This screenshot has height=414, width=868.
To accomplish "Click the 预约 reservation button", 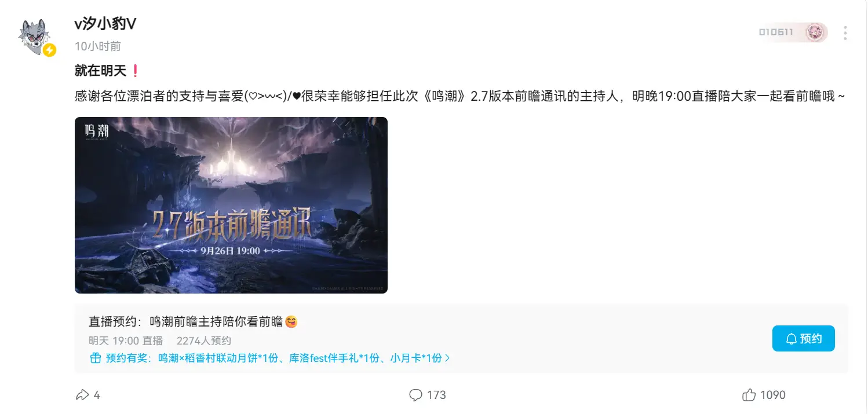I will pos(803,338).
